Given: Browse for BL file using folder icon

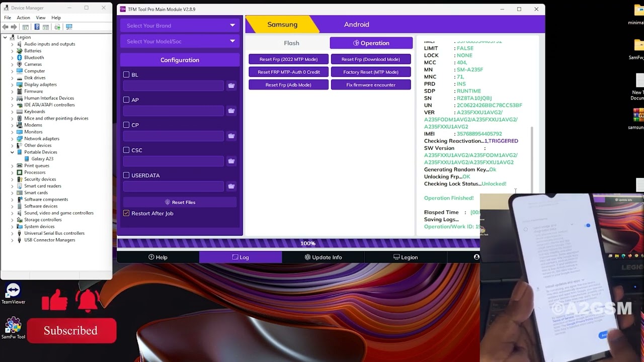Looking at the screenshot, I should click(231, 86).
